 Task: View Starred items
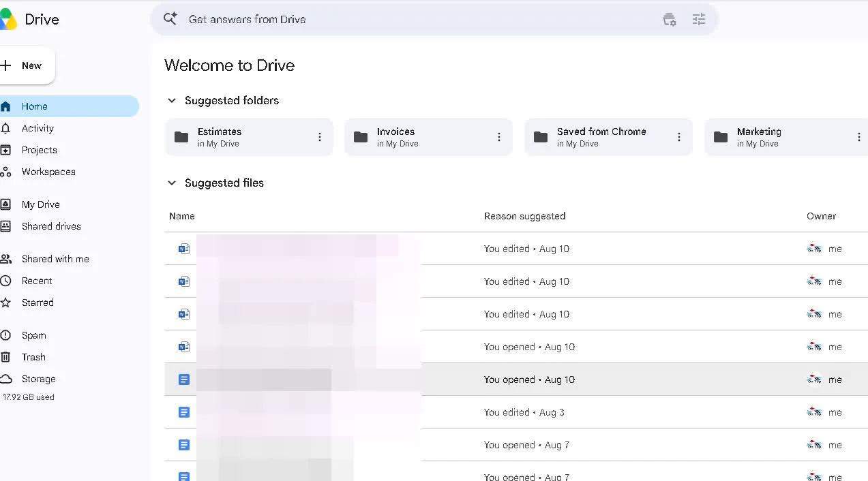(38, 302)
